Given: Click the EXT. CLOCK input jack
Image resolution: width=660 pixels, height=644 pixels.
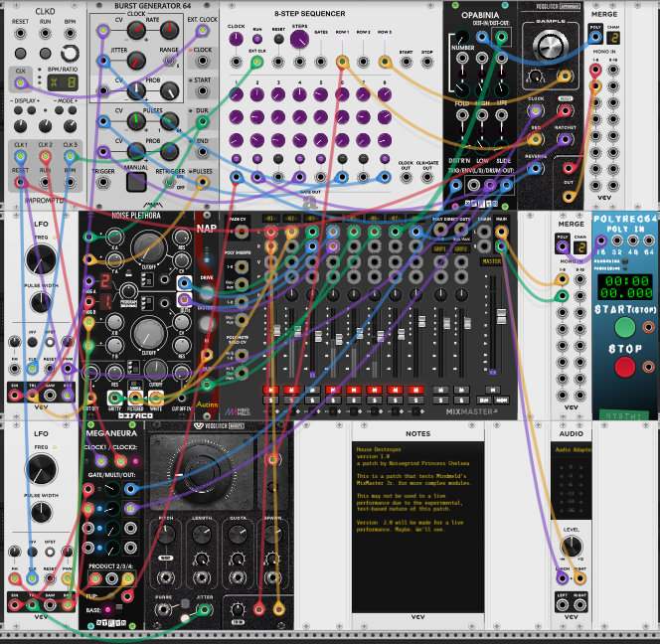Looking at the screenshot, I should (x=203, y=30).
